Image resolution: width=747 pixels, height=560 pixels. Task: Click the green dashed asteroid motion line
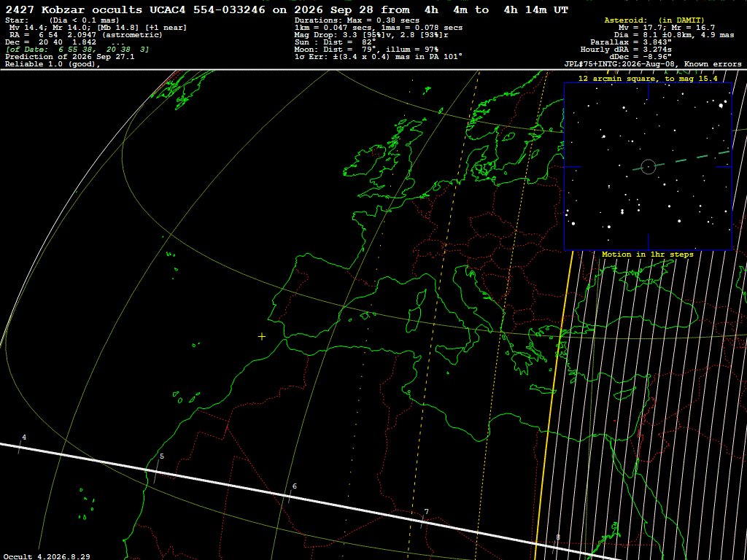[681, 160]
